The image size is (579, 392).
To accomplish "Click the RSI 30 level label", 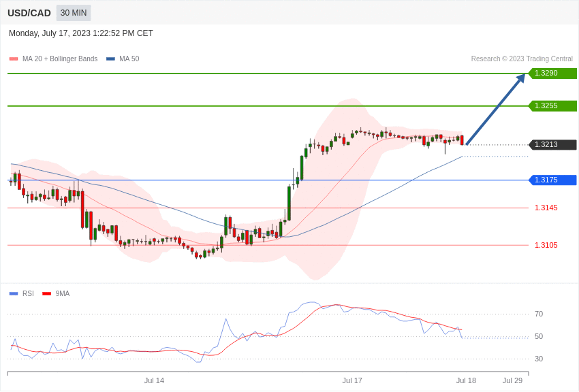I will [539, 359].
